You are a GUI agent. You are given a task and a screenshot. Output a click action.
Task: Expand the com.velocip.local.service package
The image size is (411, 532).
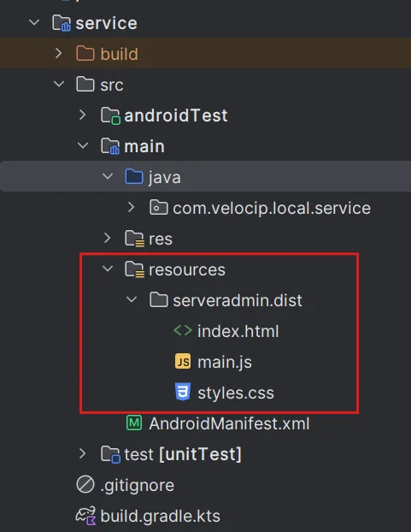point(132,207)
